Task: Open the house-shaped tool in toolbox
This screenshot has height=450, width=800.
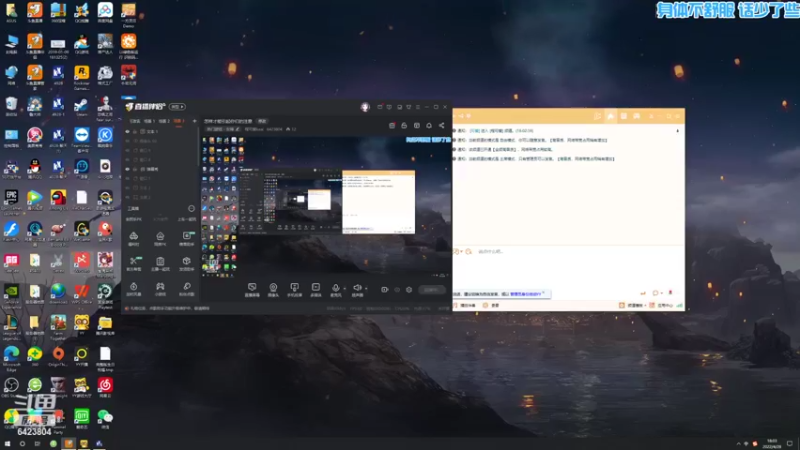Action: click(x=160, y=236)
